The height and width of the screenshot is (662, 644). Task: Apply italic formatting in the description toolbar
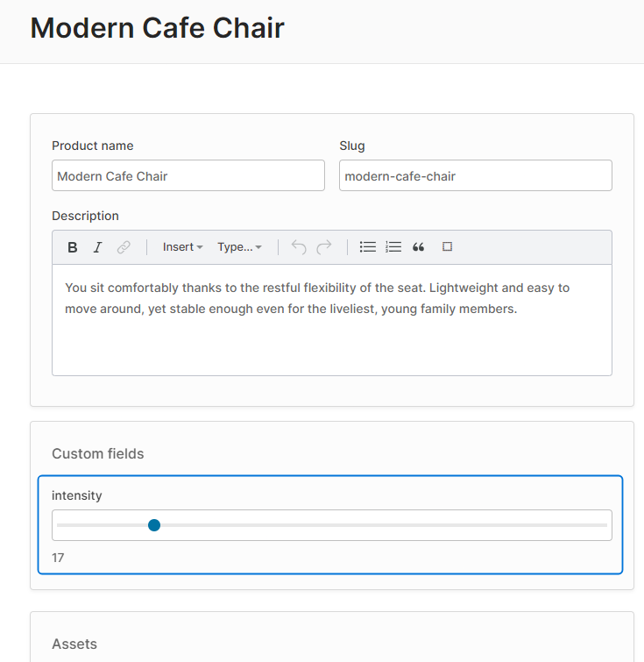click(x=98, y=247)
